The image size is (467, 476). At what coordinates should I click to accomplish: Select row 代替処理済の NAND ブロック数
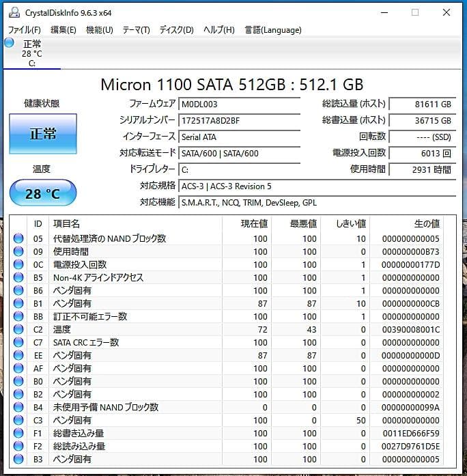[x=227, y=238]
